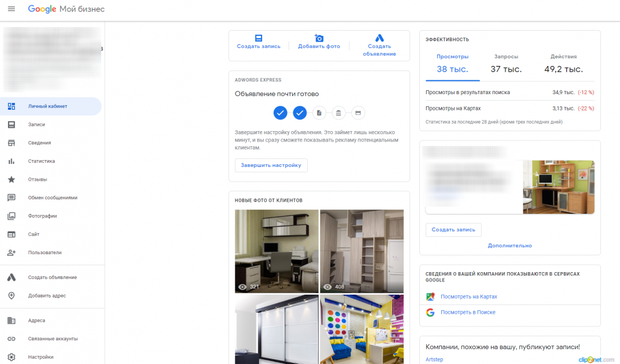Viewport: 620px width, 364px height.
Task: Click the Create ad AdWords icon
Action: coord(379,38)
